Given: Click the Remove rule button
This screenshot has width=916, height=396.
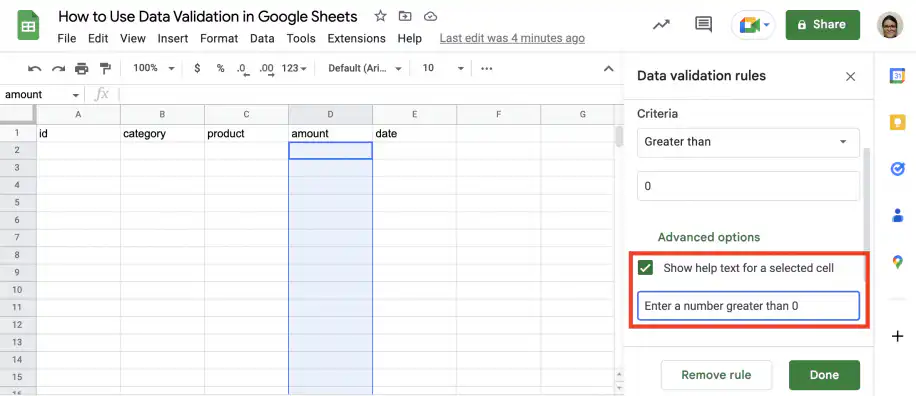Looking at the screenshot, I should [716, 375].
